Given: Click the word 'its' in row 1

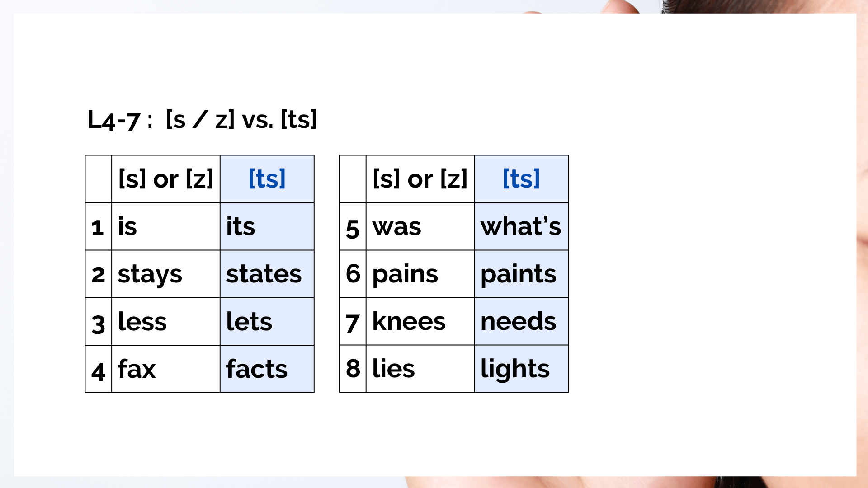Looking at the screenshot, I should [x=241, y=226].
